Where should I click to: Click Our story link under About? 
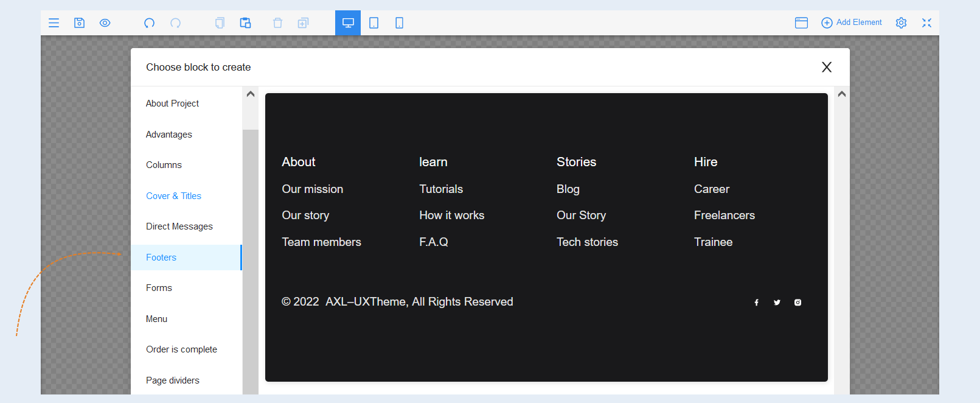(x=305, y=216)
